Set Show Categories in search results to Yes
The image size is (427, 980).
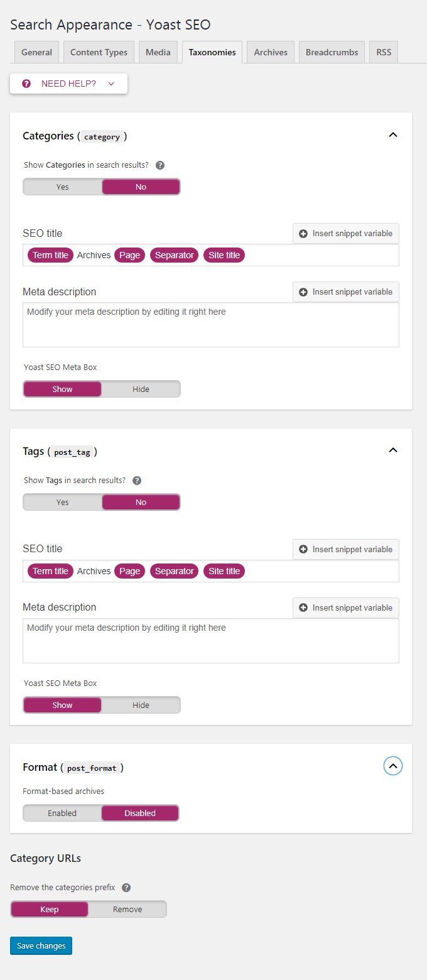click(x=63, y=187)
